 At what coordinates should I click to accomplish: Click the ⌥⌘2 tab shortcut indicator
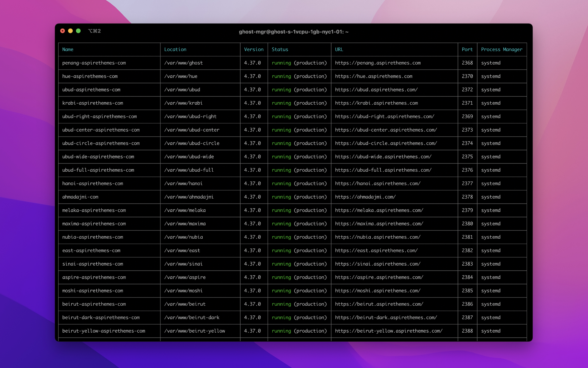pos(94,31)
